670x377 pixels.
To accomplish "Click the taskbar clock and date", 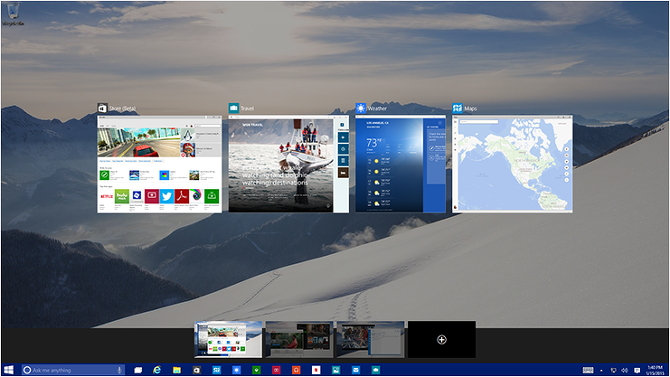I will [655, 370].
